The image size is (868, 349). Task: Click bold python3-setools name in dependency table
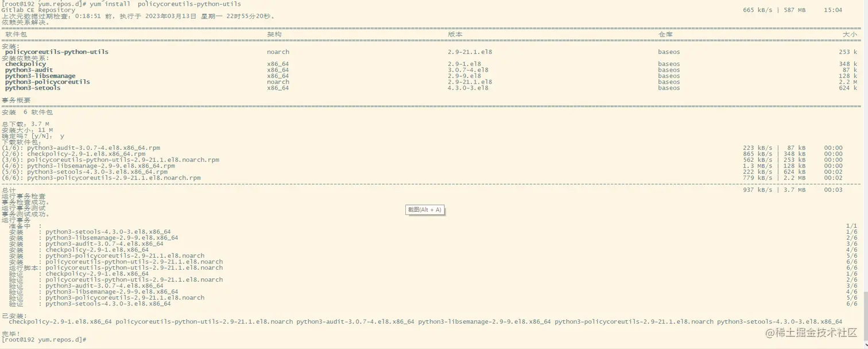[x=33, y=88]
